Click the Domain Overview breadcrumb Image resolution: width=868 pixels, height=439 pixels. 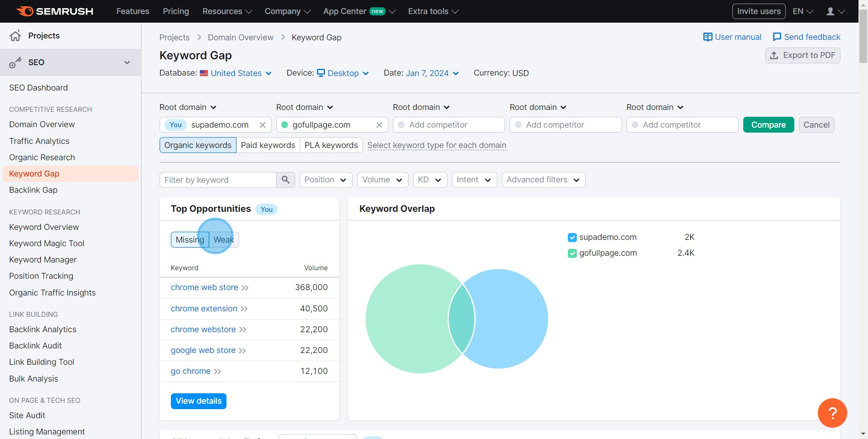pos(241,38)
